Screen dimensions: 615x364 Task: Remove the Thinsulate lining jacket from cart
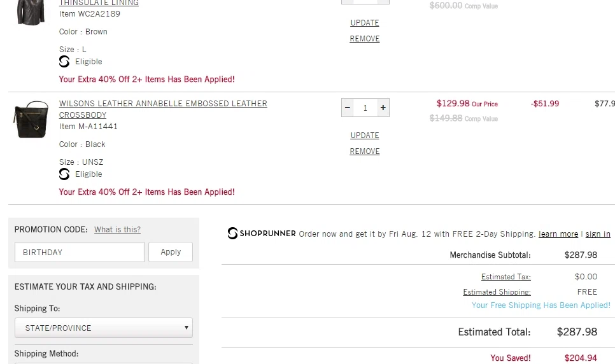click(365, 39)
